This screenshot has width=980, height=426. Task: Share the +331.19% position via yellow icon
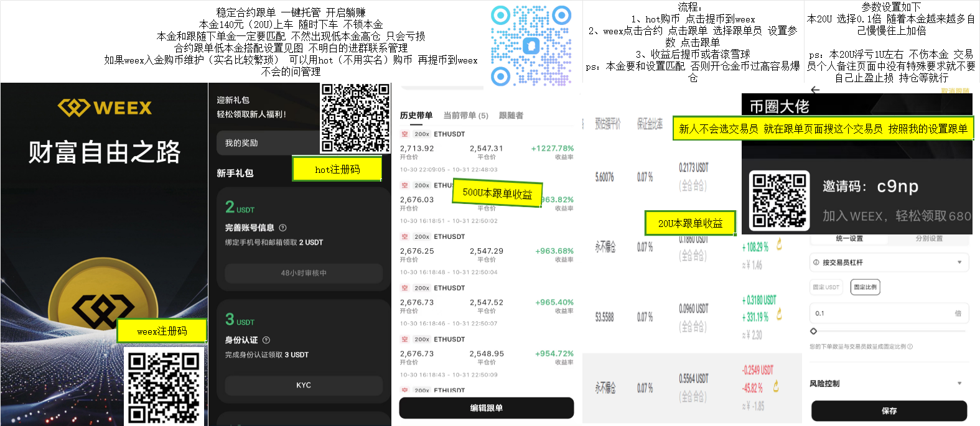coord(779,315)
